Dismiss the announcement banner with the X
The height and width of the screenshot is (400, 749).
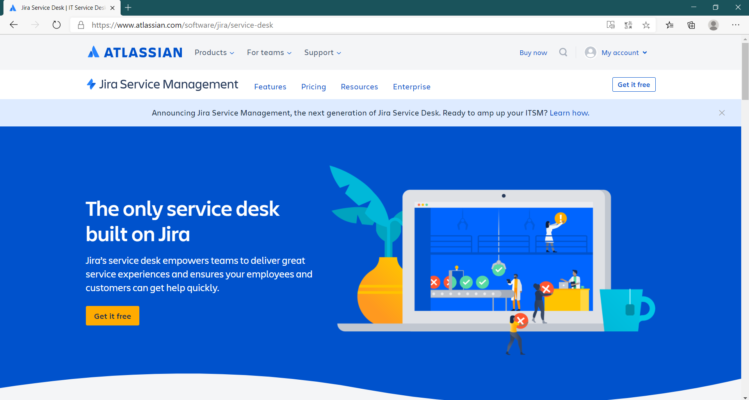[x=722, y=113]
